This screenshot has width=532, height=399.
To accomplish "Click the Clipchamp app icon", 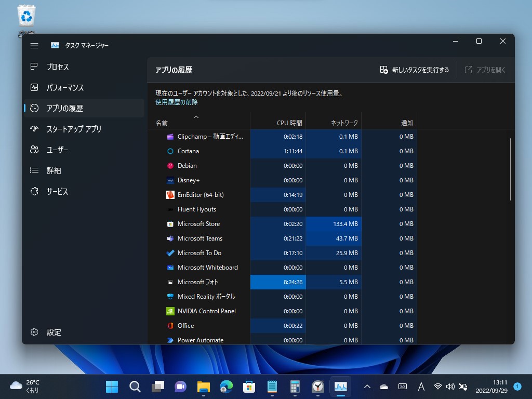I will click(170, 137).
